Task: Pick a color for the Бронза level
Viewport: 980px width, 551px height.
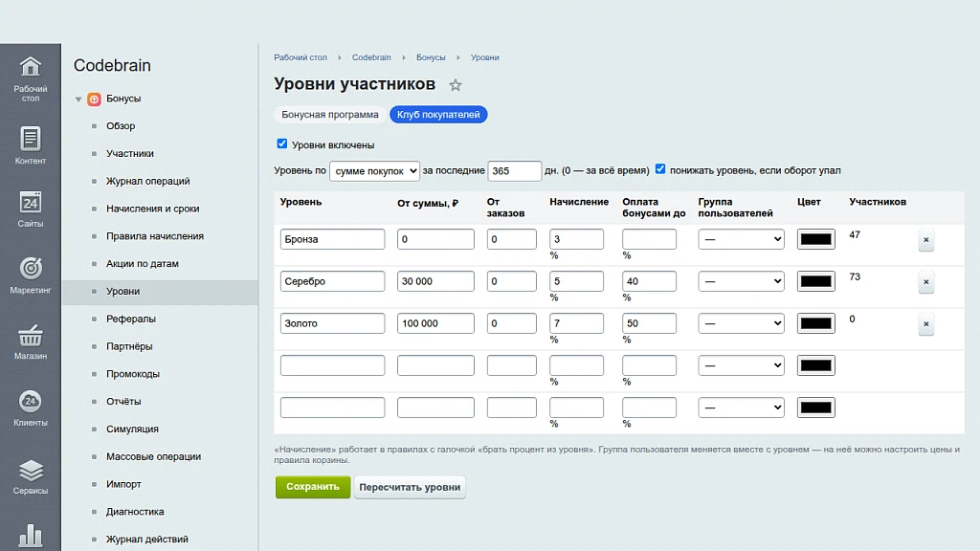Action: pos(815,239)
